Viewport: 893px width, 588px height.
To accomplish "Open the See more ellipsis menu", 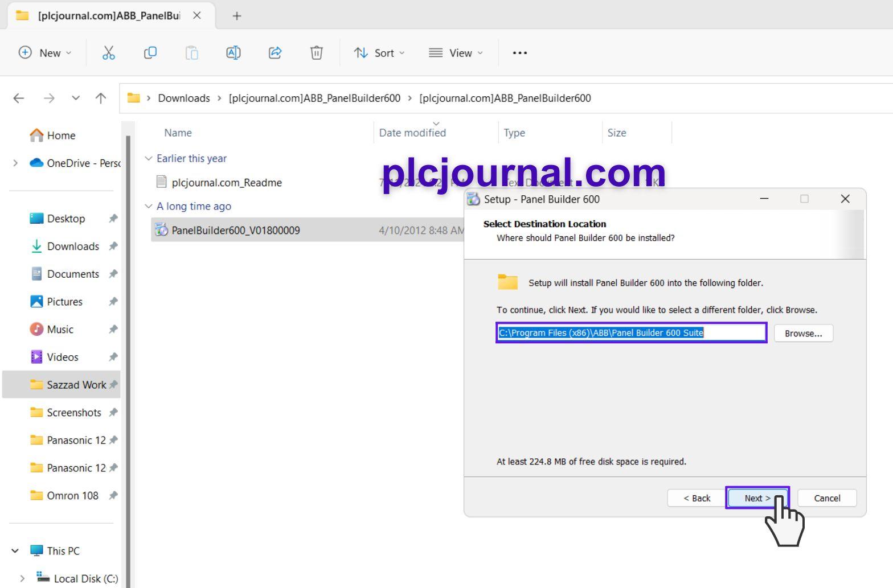I will (520, 53).
